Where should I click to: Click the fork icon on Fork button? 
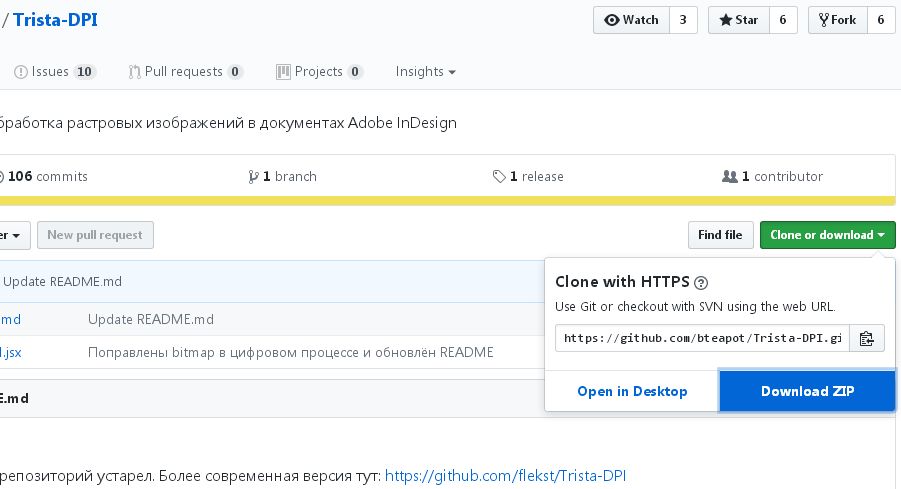[x=824, y=20]
